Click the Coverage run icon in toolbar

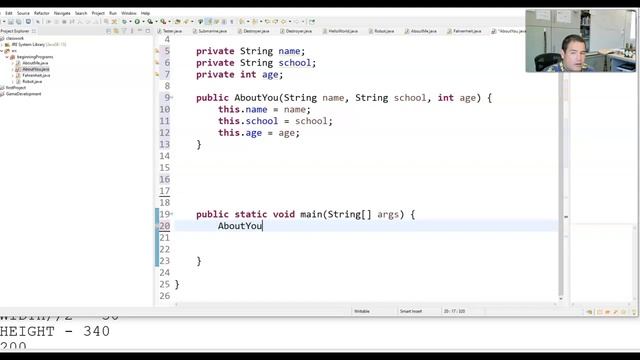pos(150,22)
